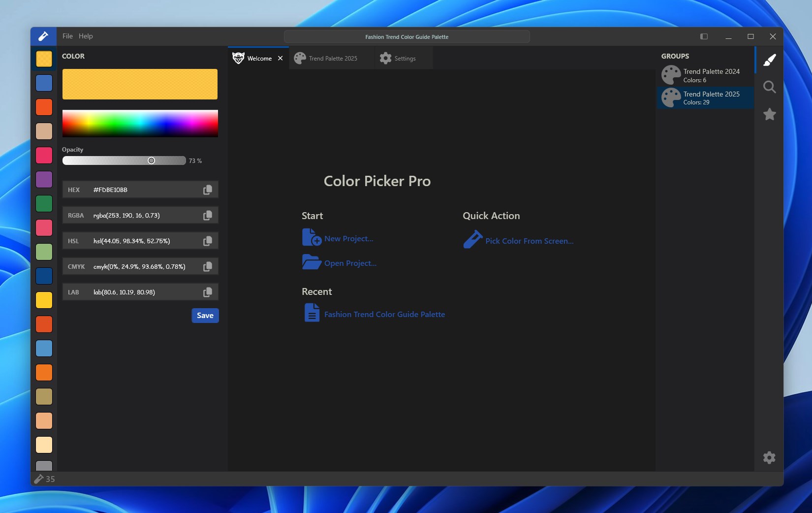Click the LAB value field

140,292
